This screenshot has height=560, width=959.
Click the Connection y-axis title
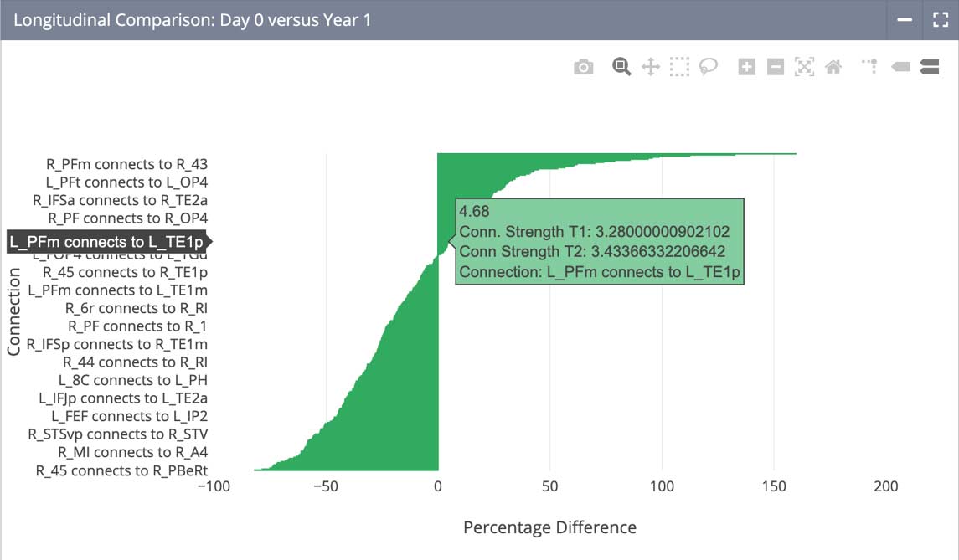coord(13,312)
